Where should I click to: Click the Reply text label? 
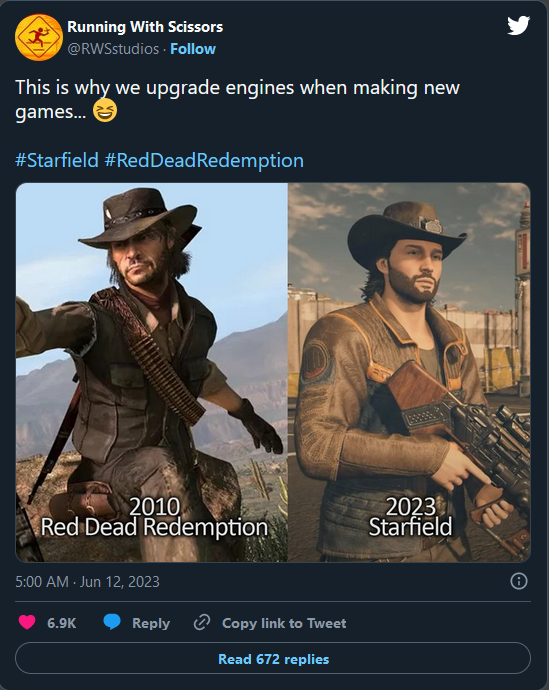(x=151, y=623)
